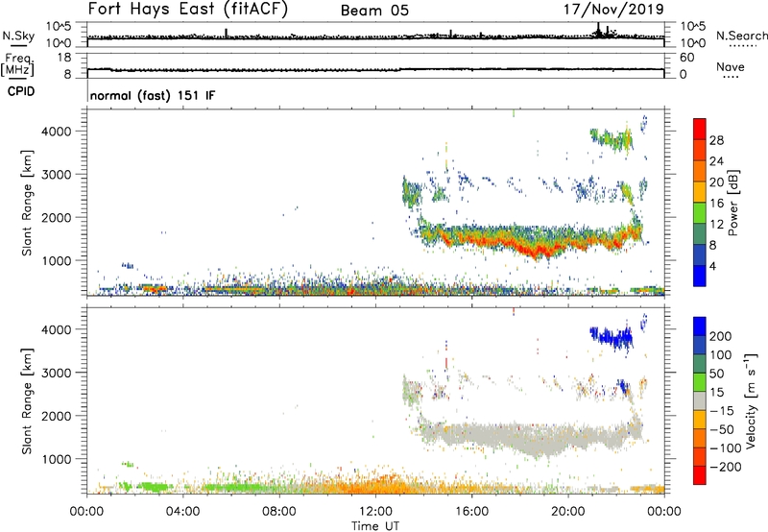Click the gray swatch of Velocity colorbar

pyautogui.click(x=700, y=400)
